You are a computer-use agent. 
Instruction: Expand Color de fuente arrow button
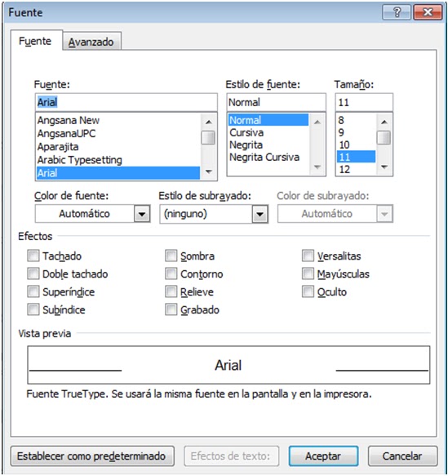click(142, 214)
